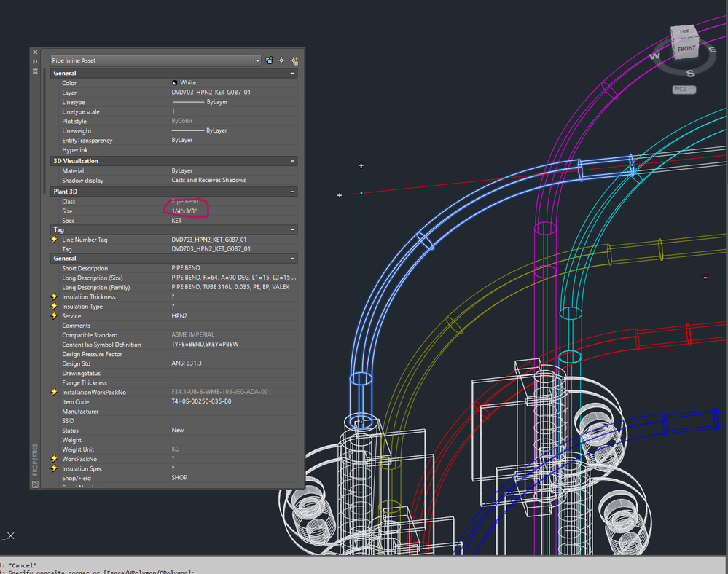This screenshot has width=728, height=574.
Task: Click the W compass direction on the ViewCube
Action: [654, 56]
